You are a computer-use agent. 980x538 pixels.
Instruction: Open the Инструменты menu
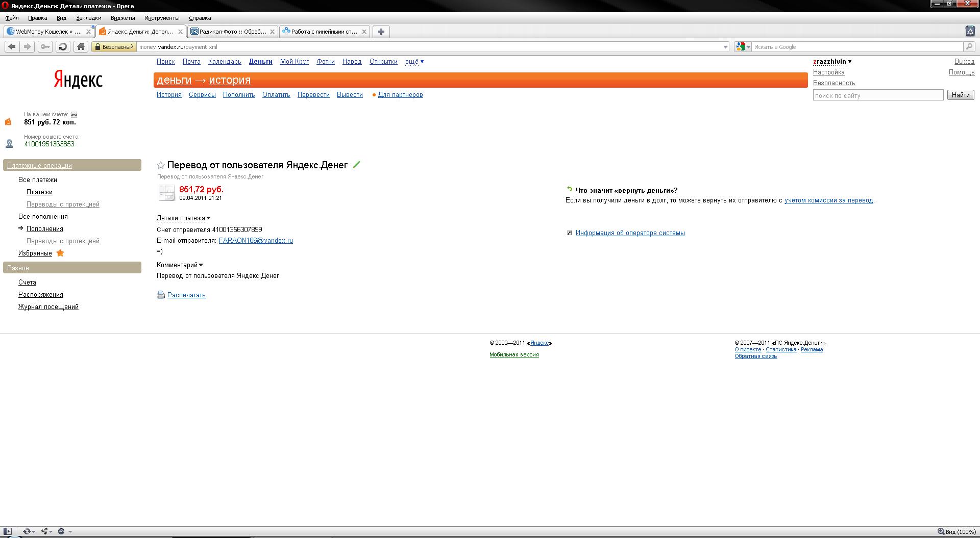pyautogui.click(x=162, y=18)
